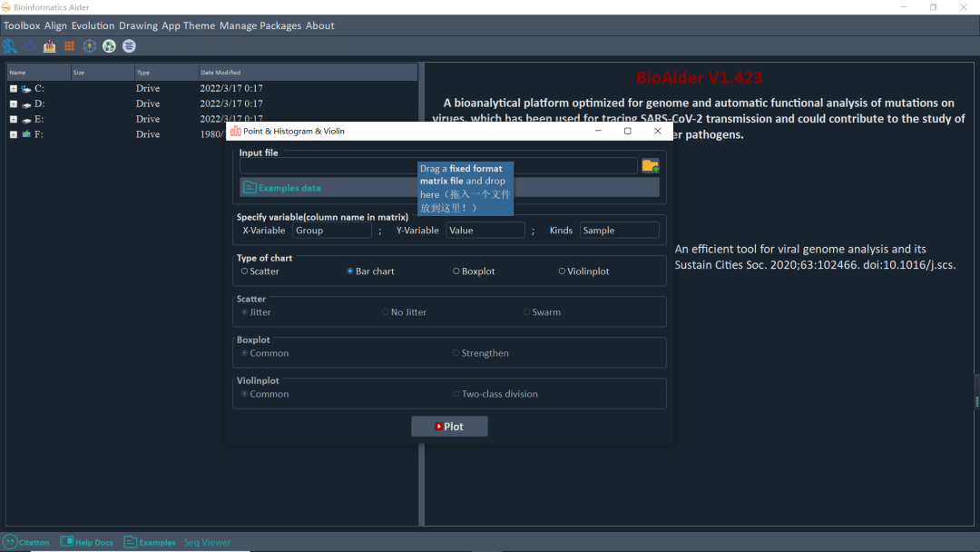Choose Violinplot chart type
This screenshot has width=980, height=552.
[x=583, y=271]
